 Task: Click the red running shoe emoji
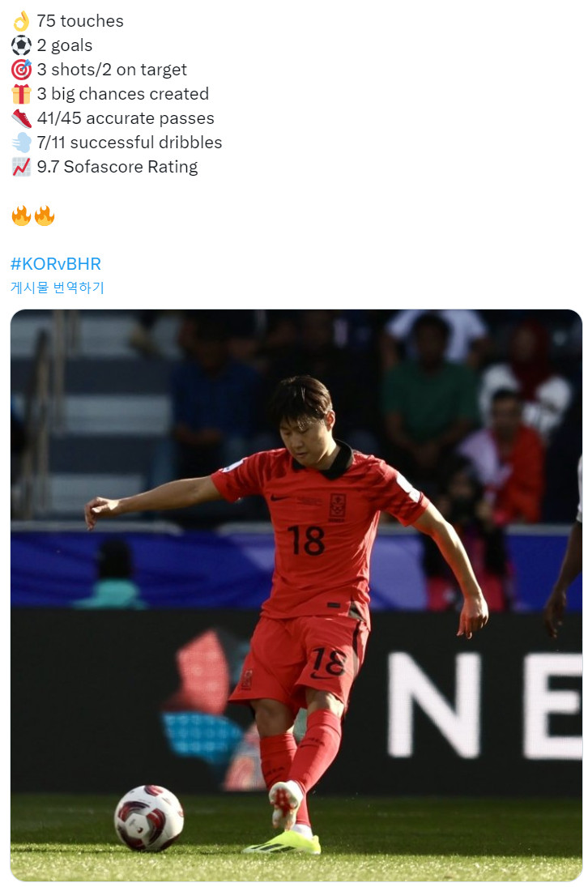tap(22, 118)
